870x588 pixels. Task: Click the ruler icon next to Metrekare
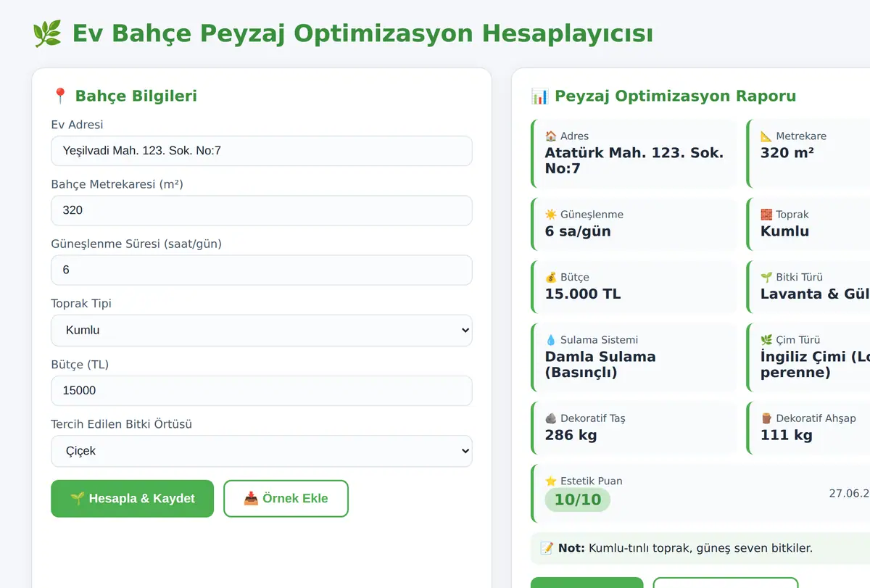pyautogui.click(x=766, y=136)
